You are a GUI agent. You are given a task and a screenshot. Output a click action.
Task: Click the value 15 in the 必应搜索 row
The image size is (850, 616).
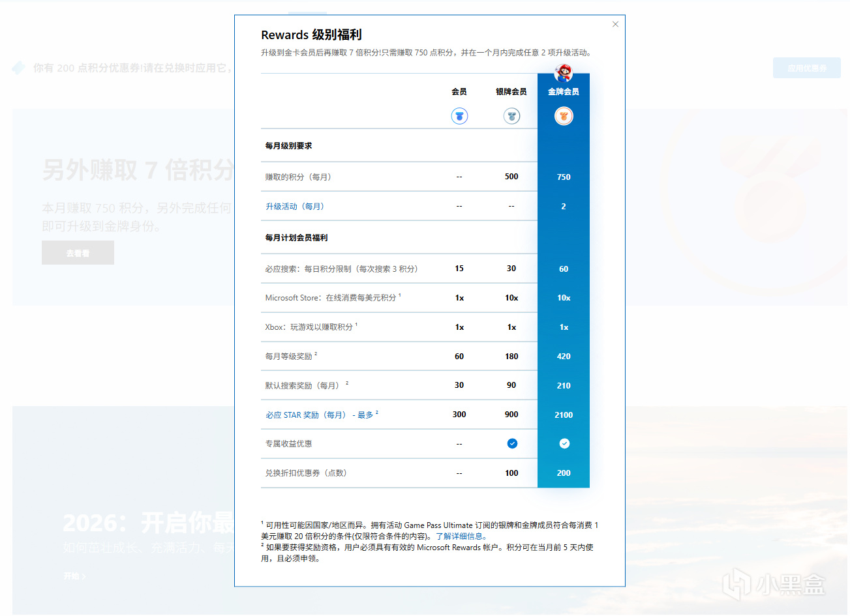(x=459, y=269)
